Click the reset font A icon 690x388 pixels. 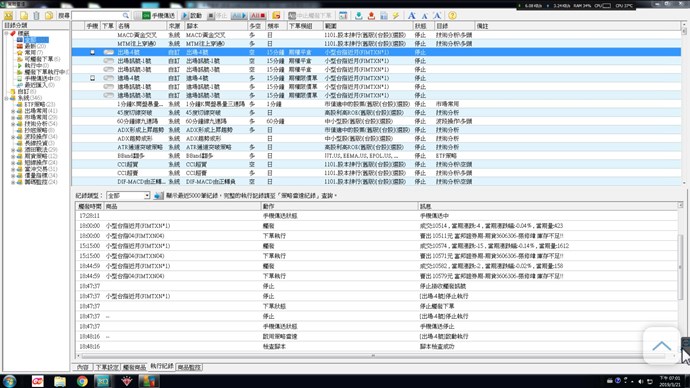click(x=437, y=15)
